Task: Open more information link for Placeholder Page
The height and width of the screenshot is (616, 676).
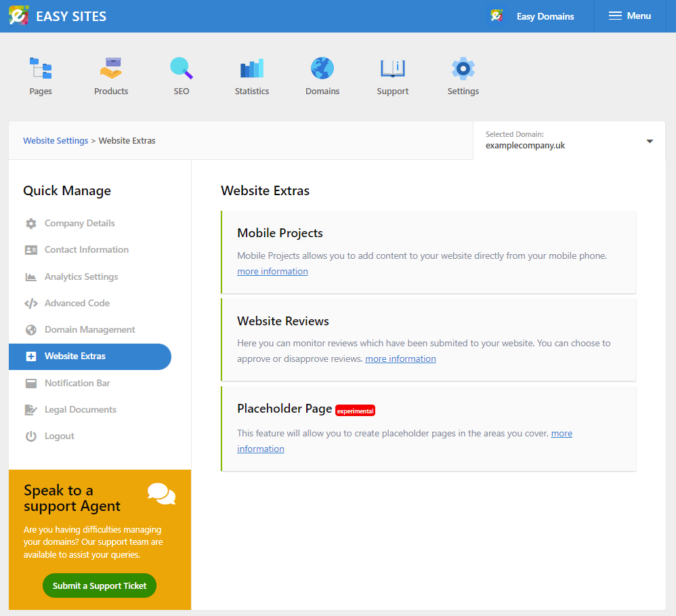Action: point(562,434)
